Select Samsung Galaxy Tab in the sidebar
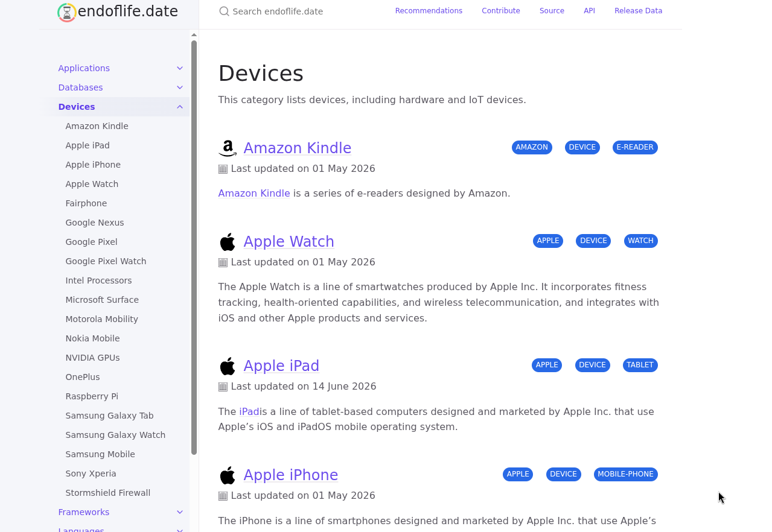Image resolution: width=772 pixels, height=532 pixels. (109, 416)
